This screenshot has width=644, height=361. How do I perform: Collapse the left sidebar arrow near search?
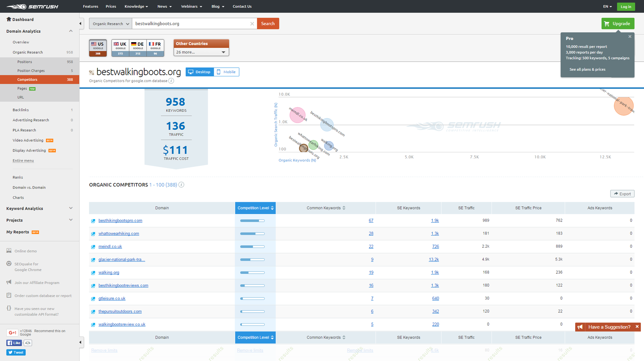coord(80,23)
